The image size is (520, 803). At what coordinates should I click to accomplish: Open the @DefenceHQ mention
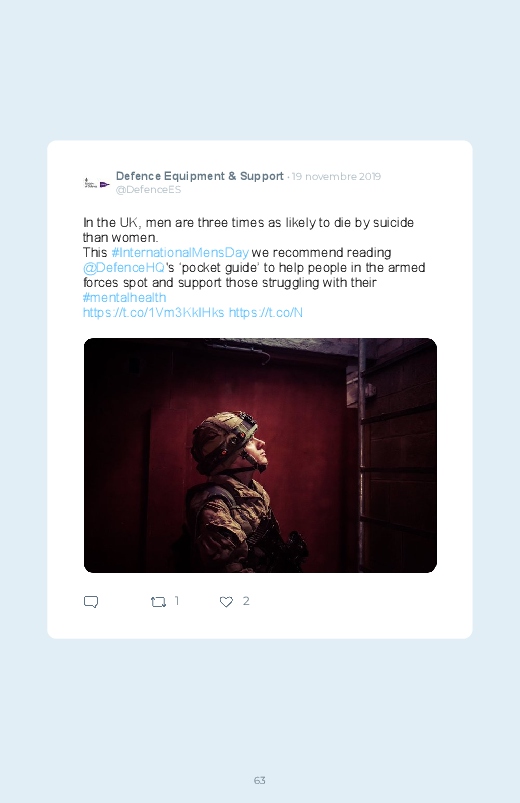[124, 267]
